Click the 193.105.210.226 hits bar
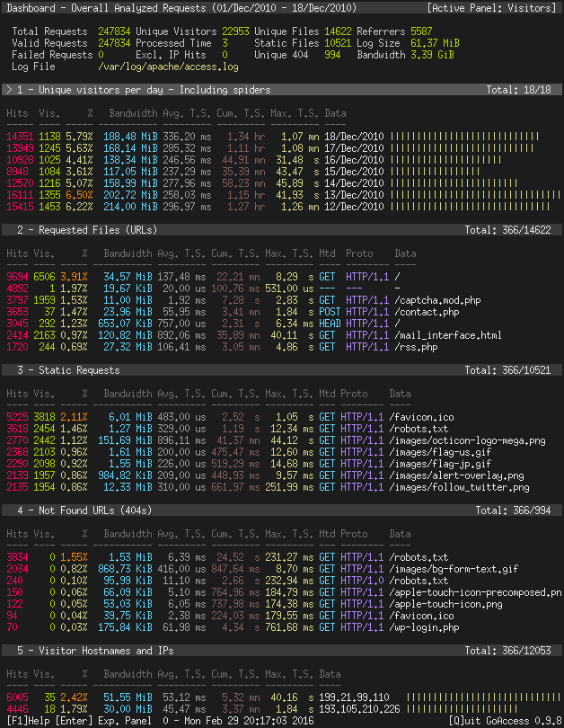Screen dimensions: 564x728 (462, 709)
